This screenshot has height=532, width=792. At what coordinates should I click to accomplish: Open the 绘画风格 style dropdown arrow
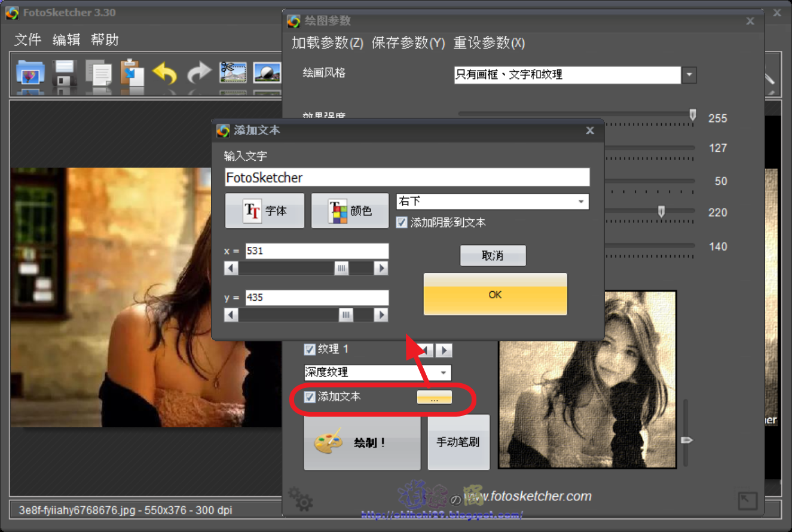tap(689, 75)
